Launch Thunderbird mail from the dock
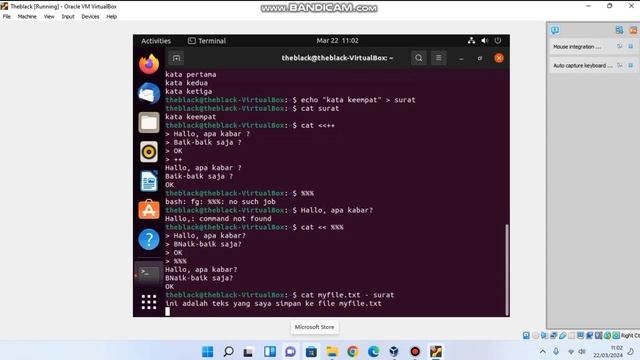 (x=149, y=93)
